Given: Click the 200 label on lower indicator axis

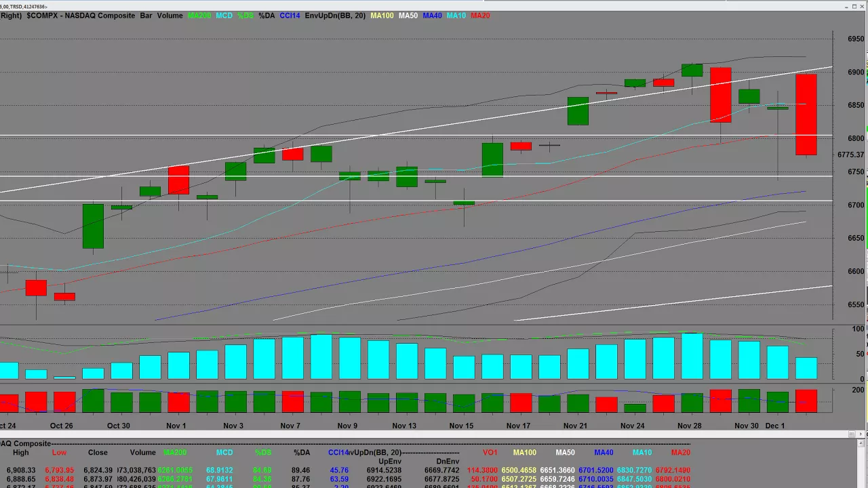Looking at the screenshot, I should pyautogui.click(x=858, y=390).
